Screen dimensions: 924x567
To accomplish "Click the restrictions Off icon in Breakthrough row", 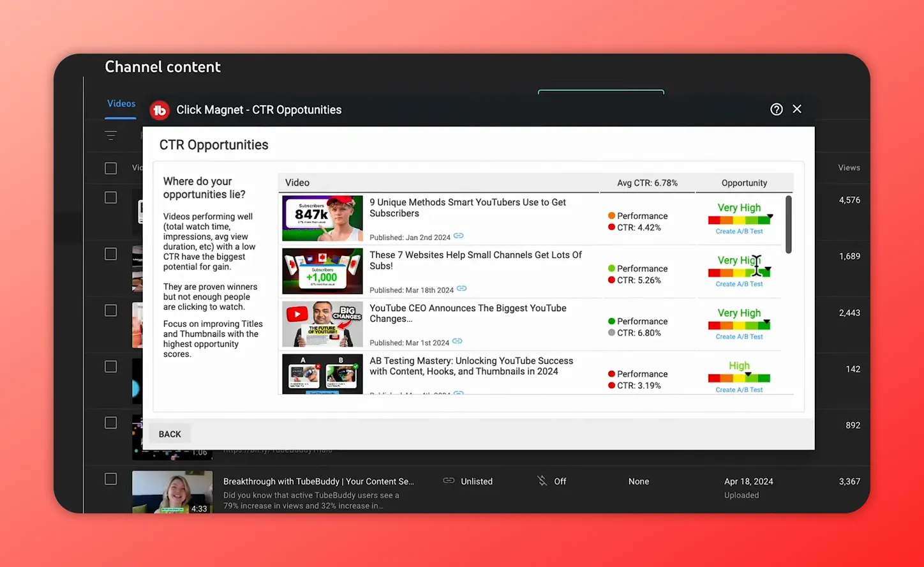I will pos(542,481).
